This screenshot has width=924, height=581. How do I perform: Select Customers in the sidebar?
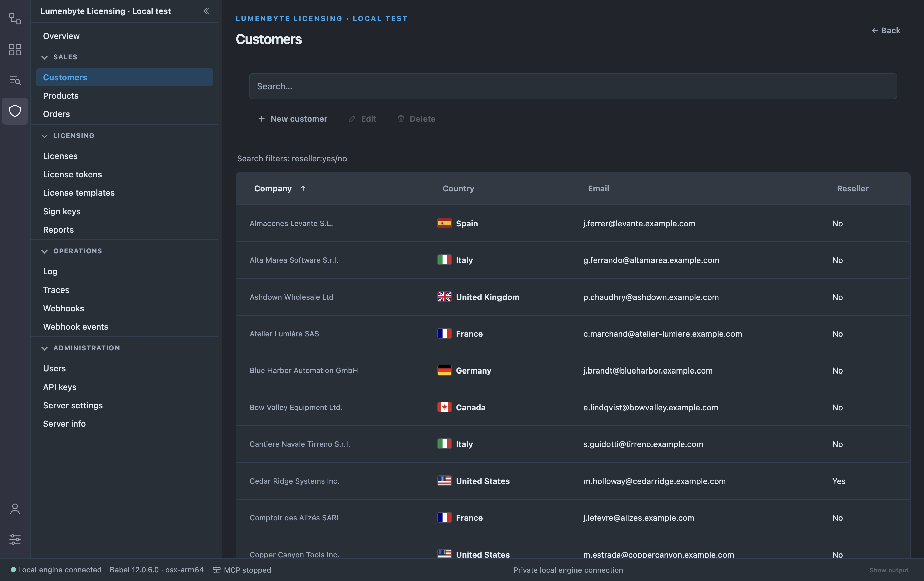coord(124,77)
